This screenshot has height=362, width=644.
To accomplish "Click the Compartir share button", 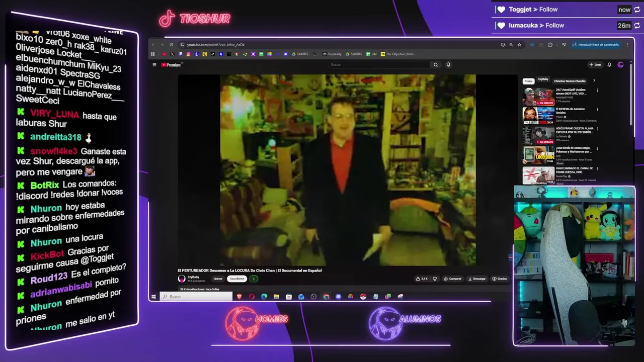I will pyautogui.click(x=453, y=279).
